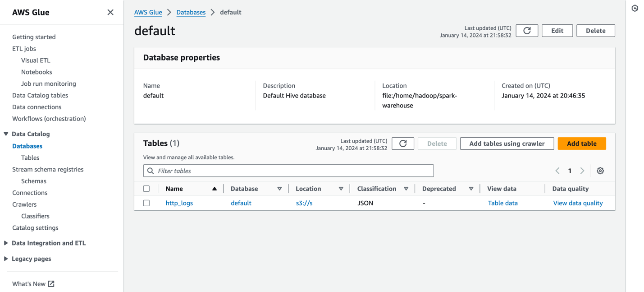Sort tables by Name ascending arrow
Viewport: 644px width, 292px height.
pos(215,189)
